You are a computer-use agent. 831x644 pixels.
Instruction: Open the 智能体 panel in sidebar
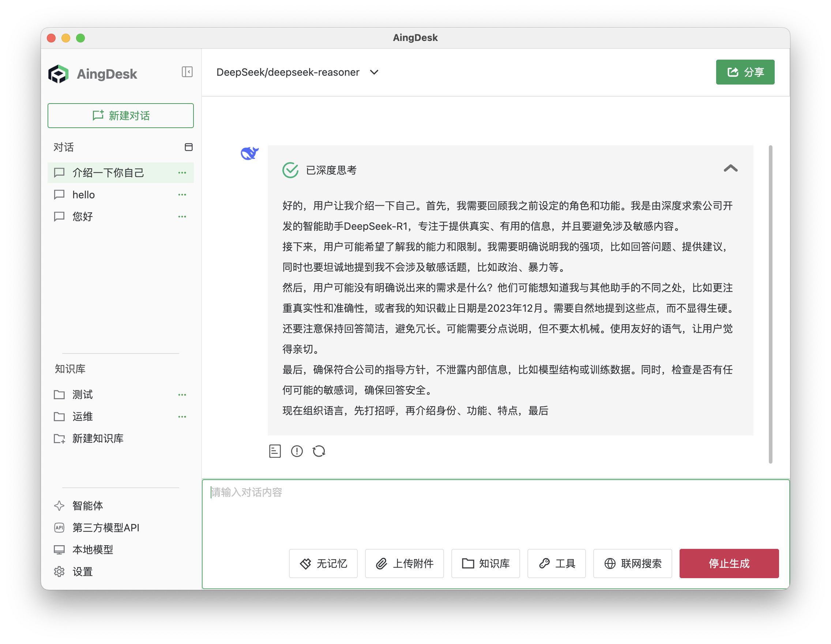87,506
